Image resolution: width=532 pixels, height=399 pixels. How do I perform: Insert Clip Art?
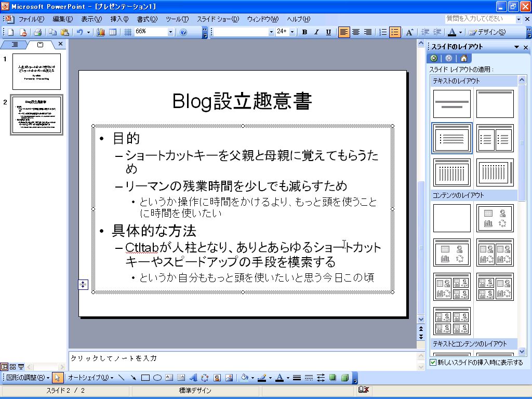pos(217,378)
